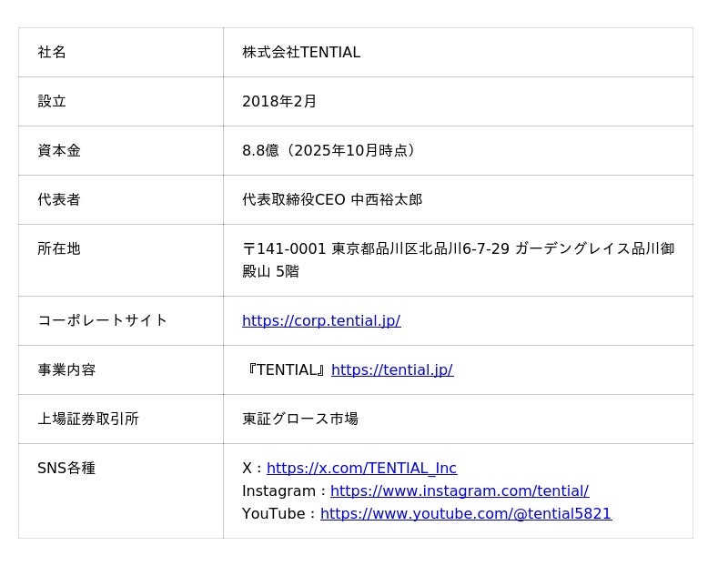Open the Instagram tential link
This screenshot has height=566, width=728.
pyautogui.click(x=460, y=490)
